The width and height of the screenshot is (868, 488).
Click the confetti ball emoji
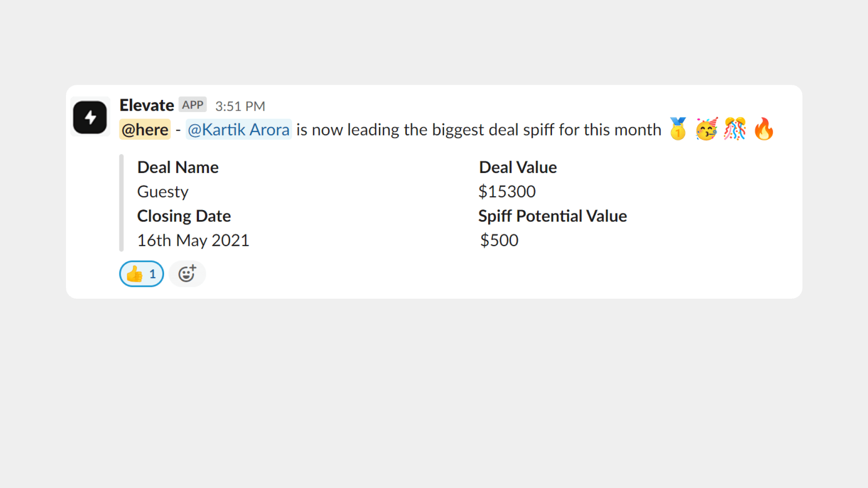coord(735,129)
